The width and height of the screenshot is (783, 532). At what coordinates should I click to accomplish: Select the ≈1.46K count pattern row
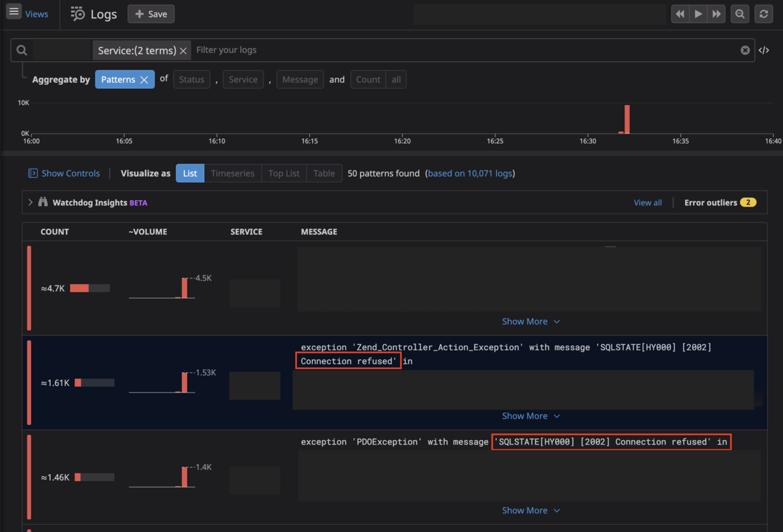click(x=395, y=477)
